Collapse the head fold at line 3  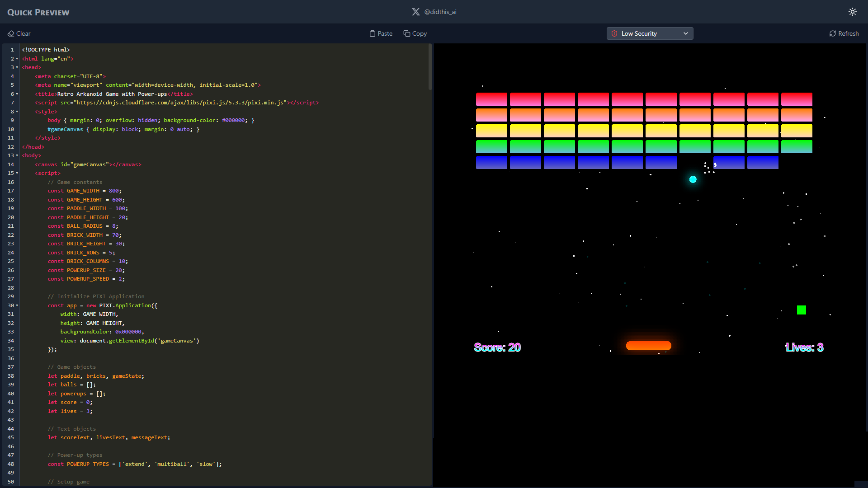click(x=17, y=67)
